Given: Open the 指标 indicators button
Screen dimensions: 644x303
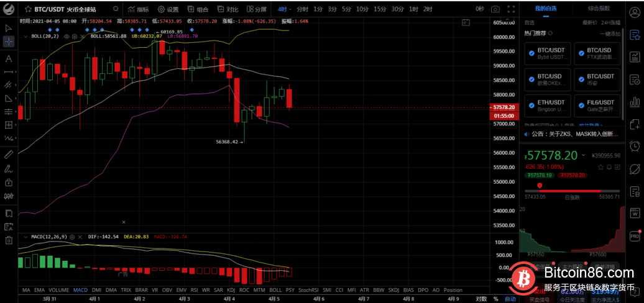Looking at the screenshot, I should point(138,9).
